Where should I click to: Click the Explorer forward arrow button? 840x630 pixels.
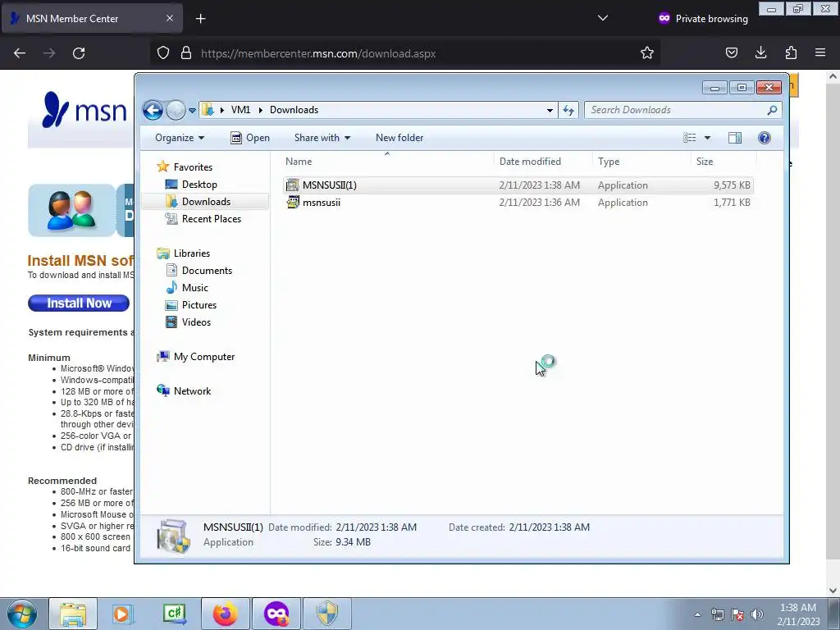pyautogui.click(x=176, y=111)
